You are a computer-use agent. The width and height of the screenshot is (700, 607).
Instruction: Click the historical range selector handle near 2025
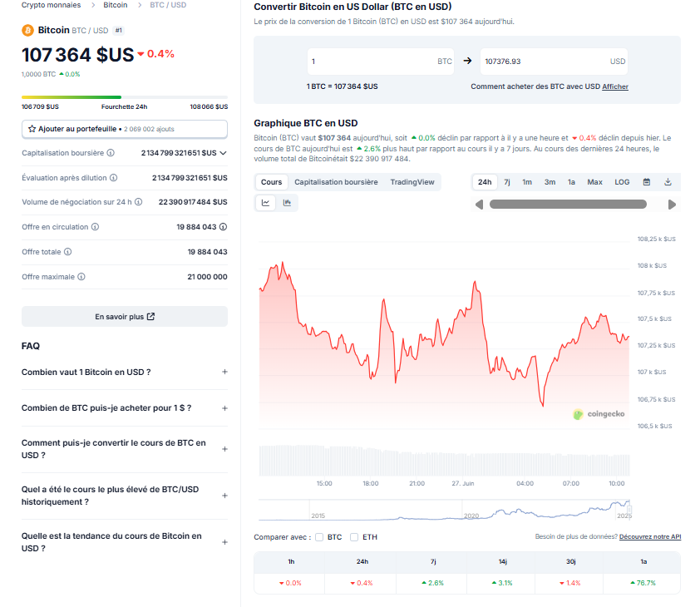pos(629,510)
